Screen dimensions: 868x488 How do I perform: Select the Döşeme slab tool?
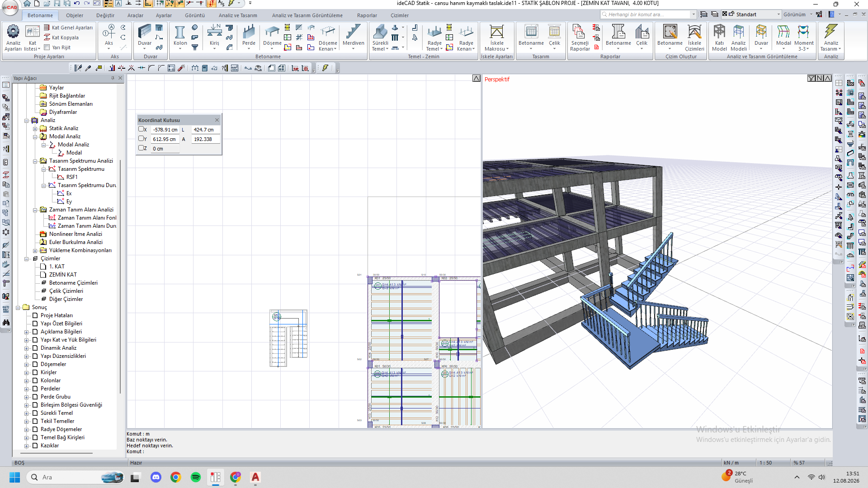coord(272,36)
